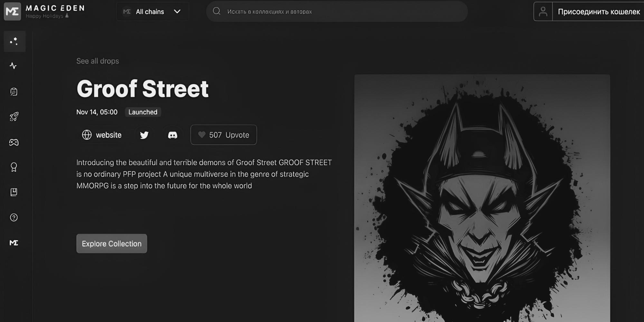
Task: Open Groof Street's Twitter page
Action: pos(144,135)
